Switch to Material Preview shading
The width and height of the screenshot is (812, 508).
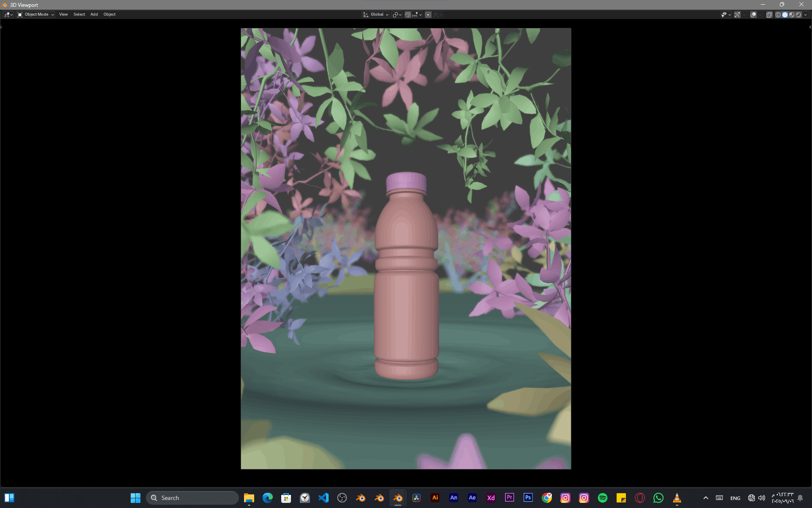(792, 14)
